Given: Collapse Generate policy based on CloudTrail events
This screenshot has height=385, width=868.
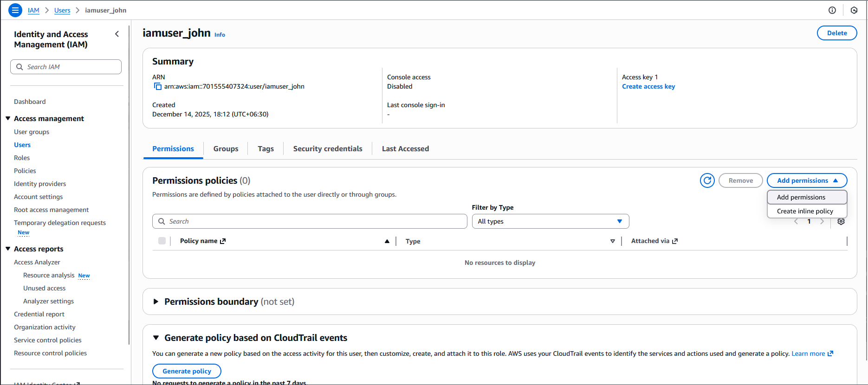Looking at the screenshot, I should tap(156, 338).
